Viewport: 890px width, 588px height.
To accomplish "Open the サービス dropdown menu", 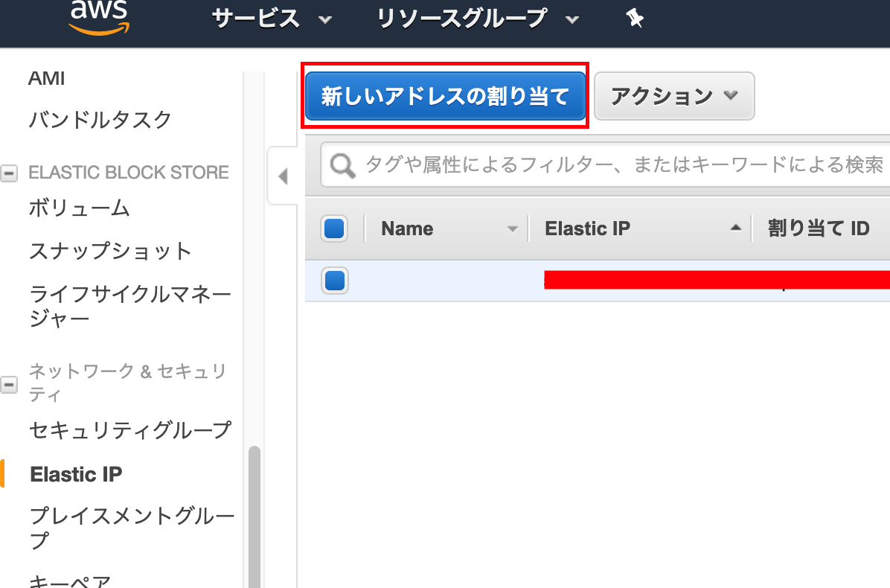I will pos(271,19).
